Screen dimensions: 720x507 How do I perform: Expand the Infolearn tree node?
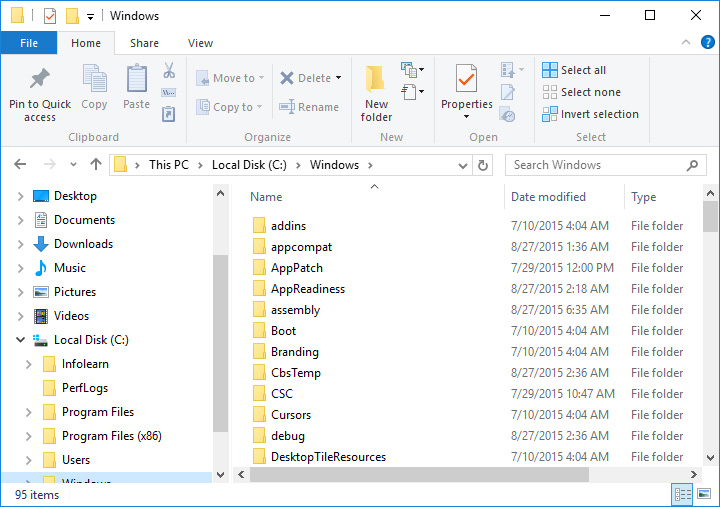(x=28, y=364)
